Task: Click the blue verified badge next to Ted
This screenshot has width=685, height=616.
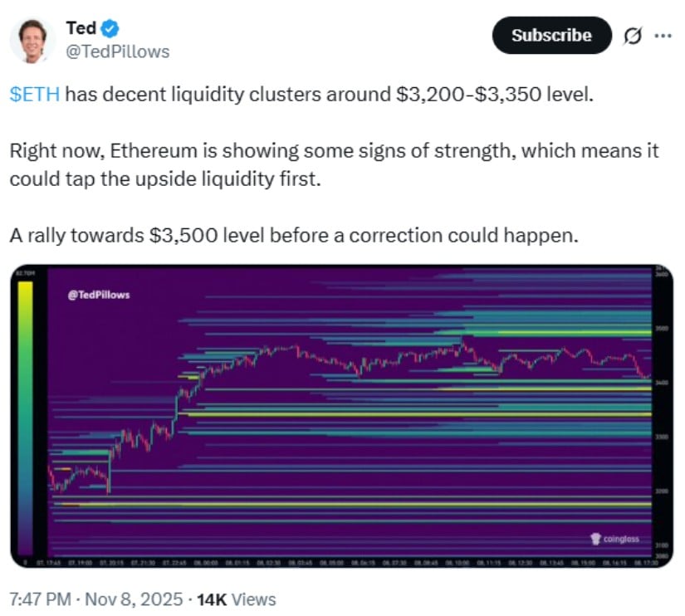Action: coord(110,29)
